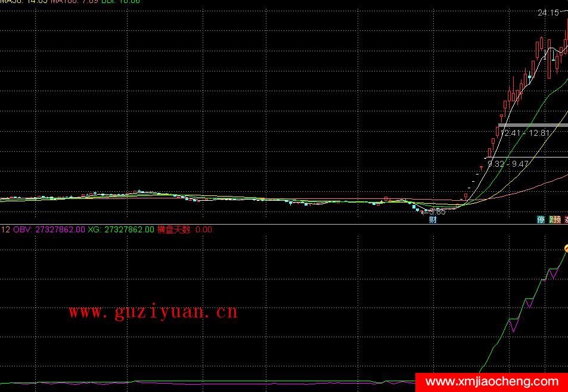The height and width of the screenshot is (392, 568).
Task: Click the 停 trading halt marker
Action: coord(541,220)
